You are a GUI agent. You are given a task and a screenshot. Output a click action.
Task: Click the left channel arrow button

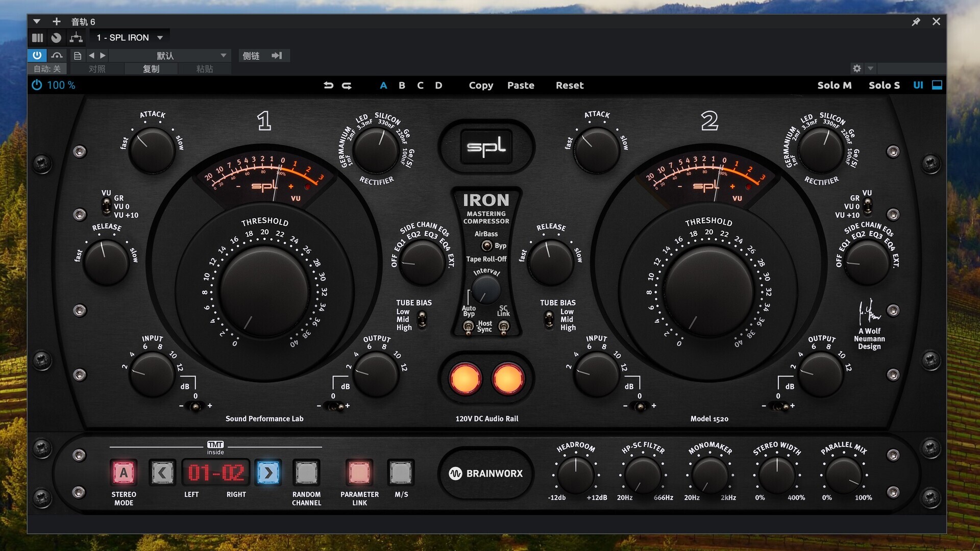pos(162,473)
